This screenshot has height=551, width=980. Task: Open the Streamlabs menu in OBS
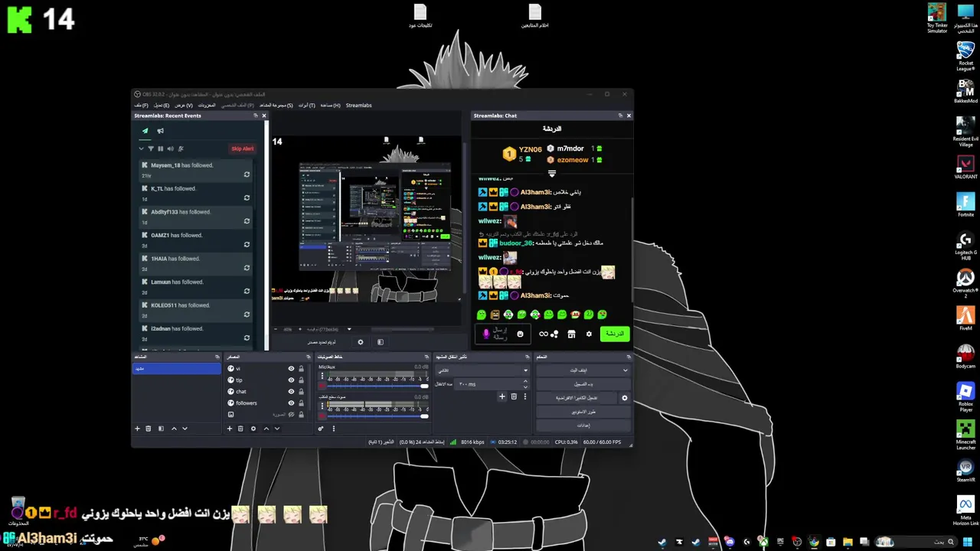358,106
